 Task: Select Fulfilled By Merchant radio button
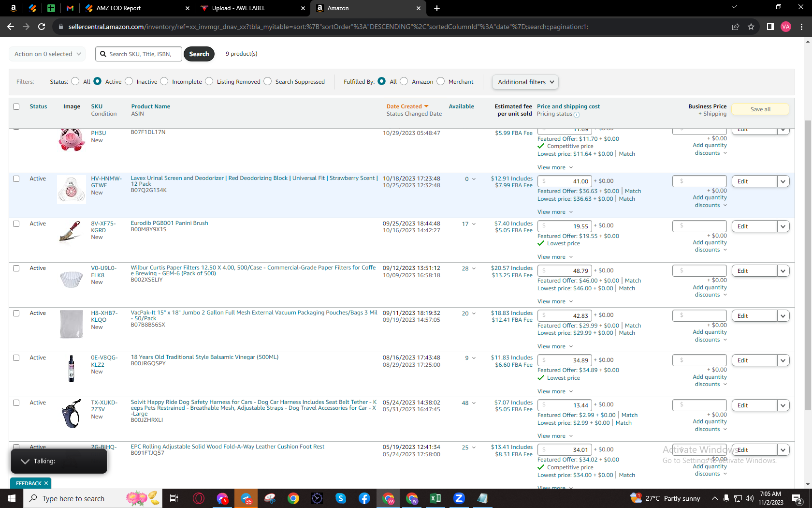pos(441,81)
